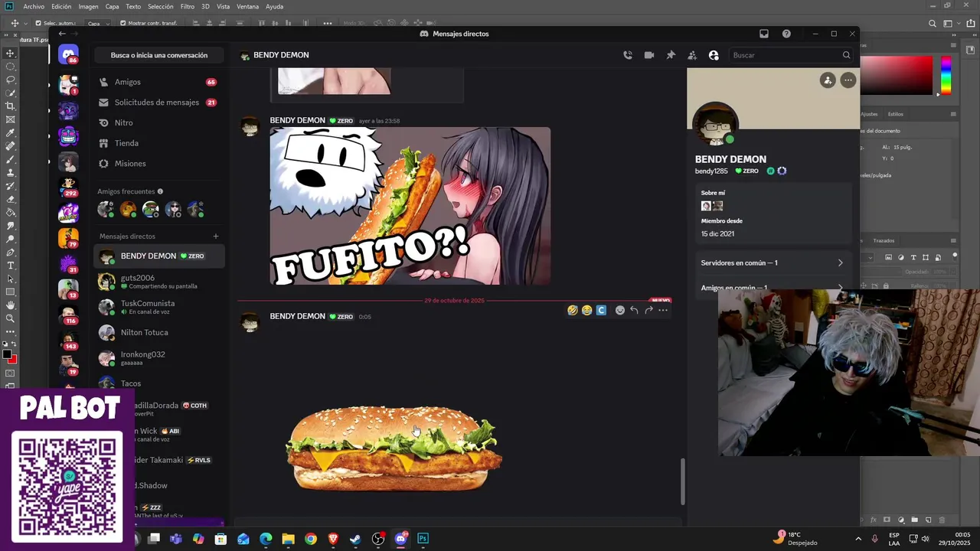Screen dimensions: 980x551
Task: Select Photoshop Eraser tool
Action: [11, 199]
